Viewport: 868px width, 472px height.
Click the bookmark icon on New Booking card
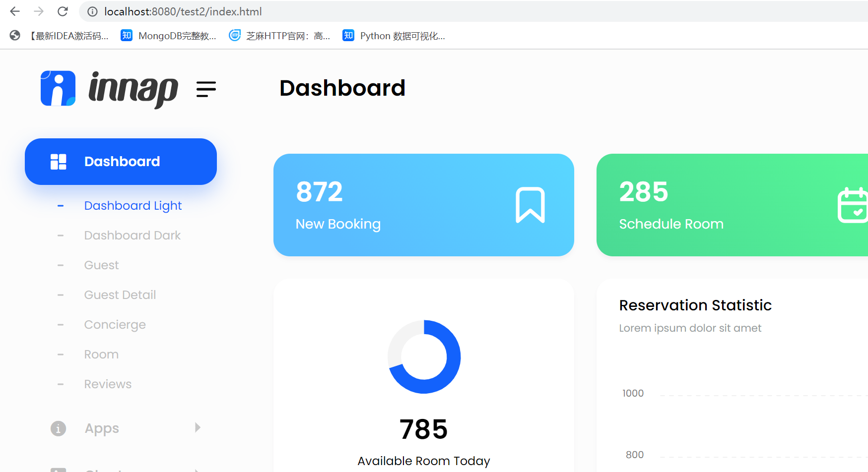(530, 205)
